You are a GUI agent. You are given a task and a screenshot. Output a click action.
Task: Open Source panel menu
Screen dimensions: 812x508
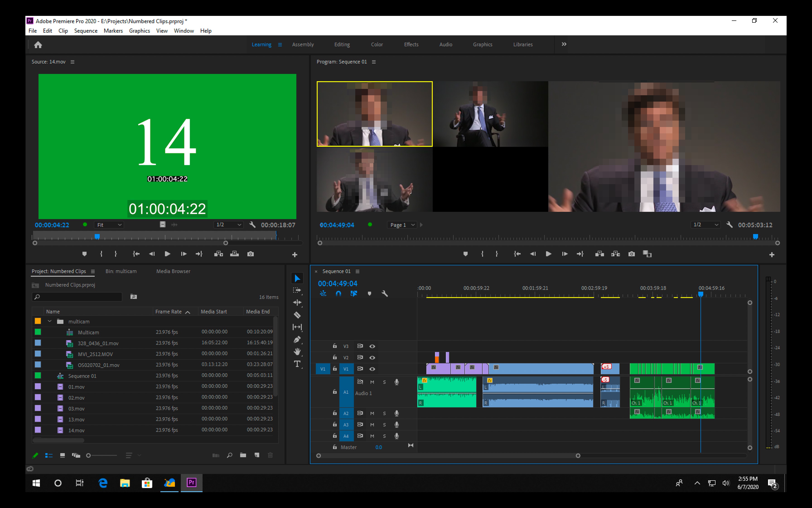[x=72, y=62]
